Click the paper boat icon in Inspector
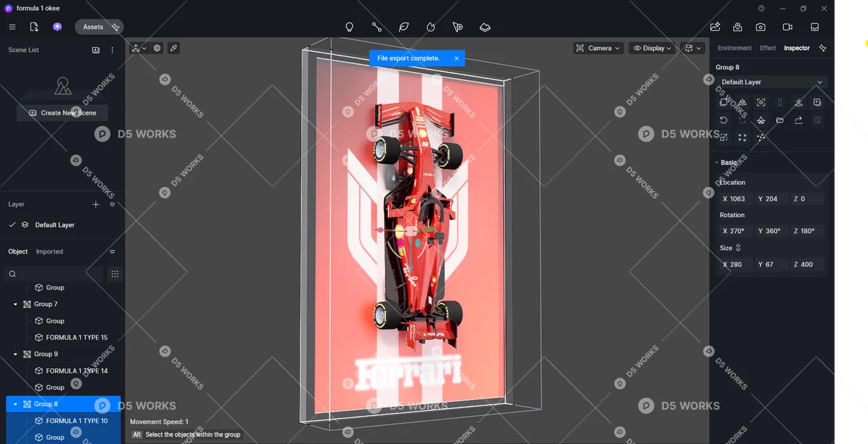 click(761, 120)
